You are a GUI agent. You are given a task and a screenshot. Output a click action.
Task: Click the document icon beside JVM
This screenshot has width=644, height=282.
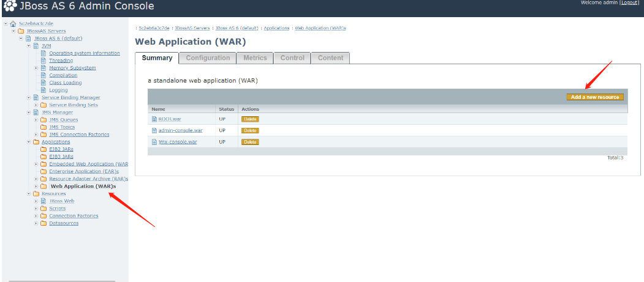point(36,46)
